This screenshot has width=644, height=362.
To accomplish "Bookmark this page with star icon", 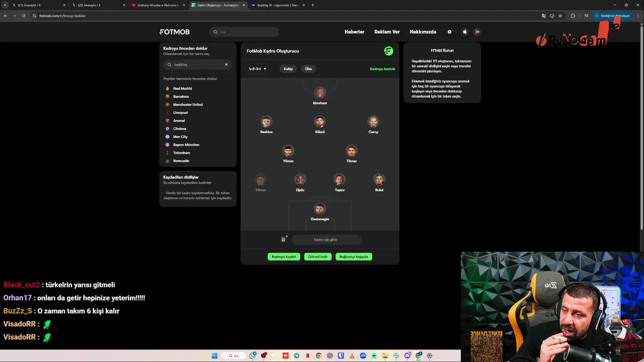I will (560, 16).
